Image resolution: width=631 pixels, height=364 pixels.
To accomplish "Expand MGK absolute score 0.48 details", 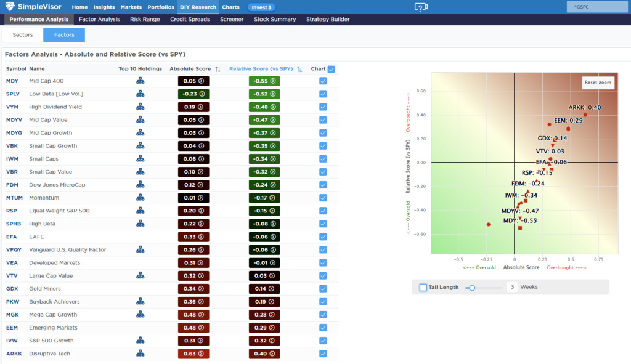I will pyautogui.click(x=193, y=315).
